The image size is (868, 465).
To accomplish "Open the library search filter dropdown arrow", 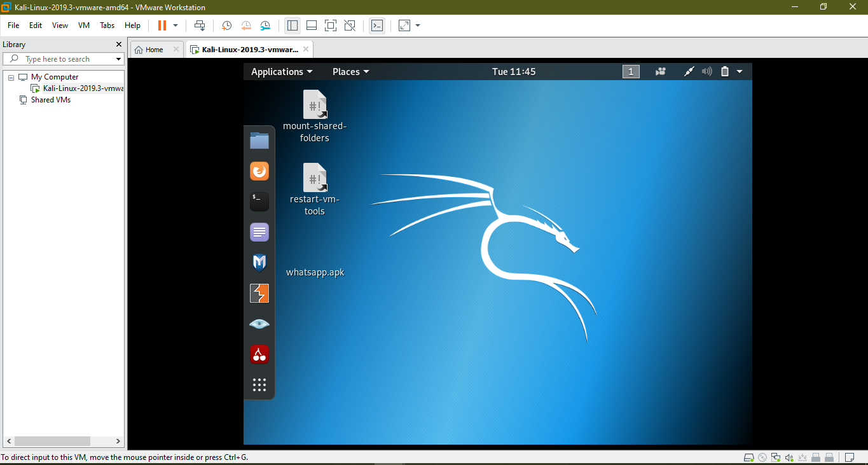I will pos(118,59).
